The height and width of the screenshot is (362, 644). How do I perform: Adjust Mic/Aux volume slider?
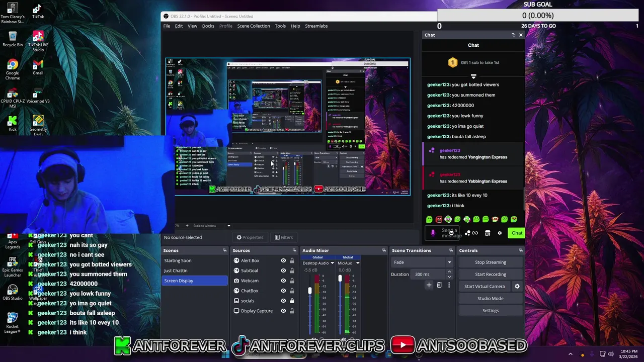click(340, 279)
